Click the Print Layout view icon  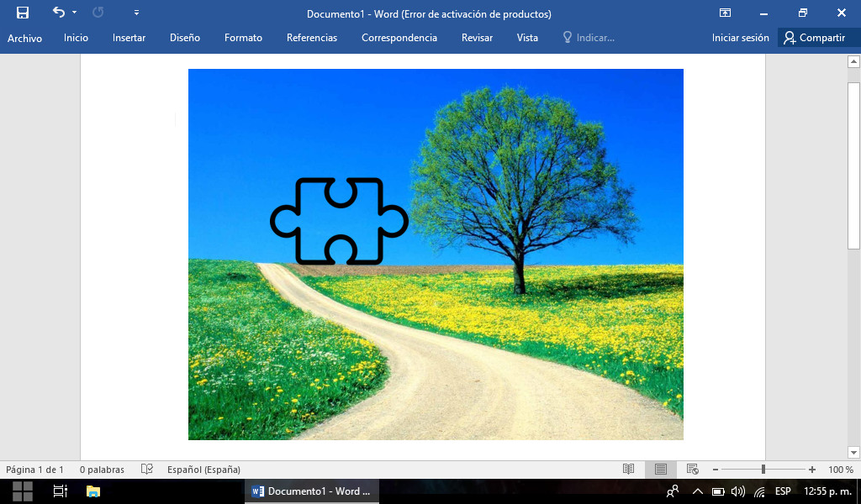[x=660, y=469]
